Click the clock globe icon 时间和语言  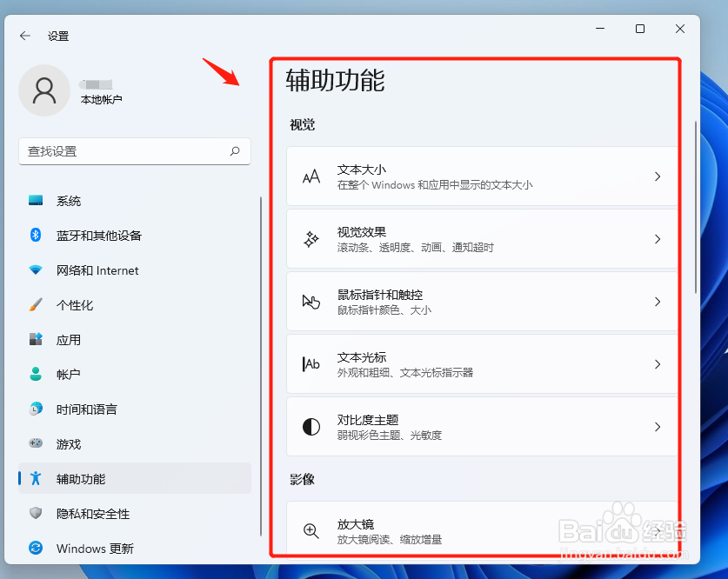tap(36, 409)
